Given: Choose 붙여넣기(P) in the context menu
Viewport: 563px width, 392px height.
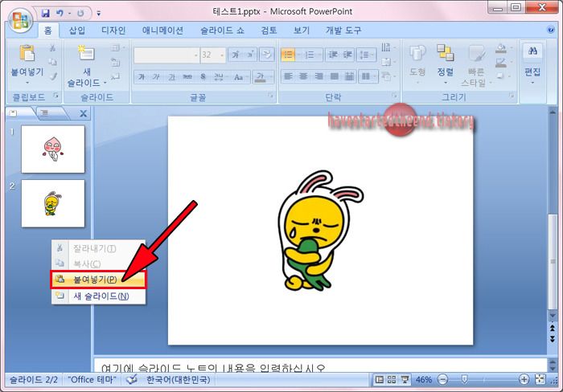Looking at the screenshot, I should pyautogui.click(x=98, y=280).
